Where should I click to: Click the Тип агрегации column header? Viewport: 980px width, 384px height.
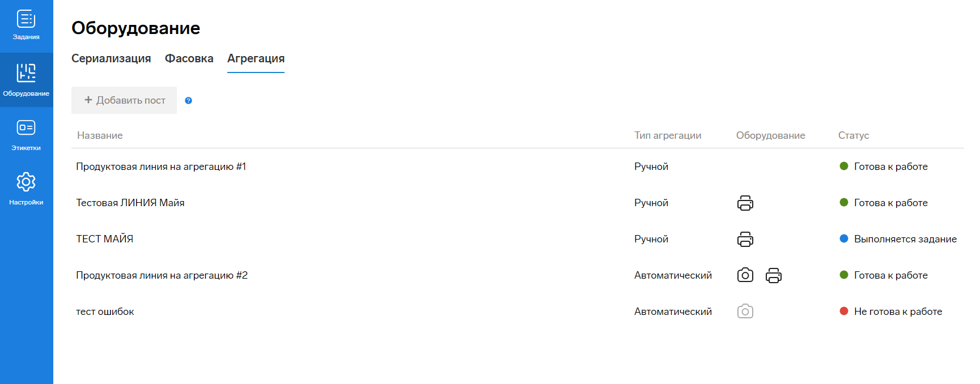pos(667,135)
